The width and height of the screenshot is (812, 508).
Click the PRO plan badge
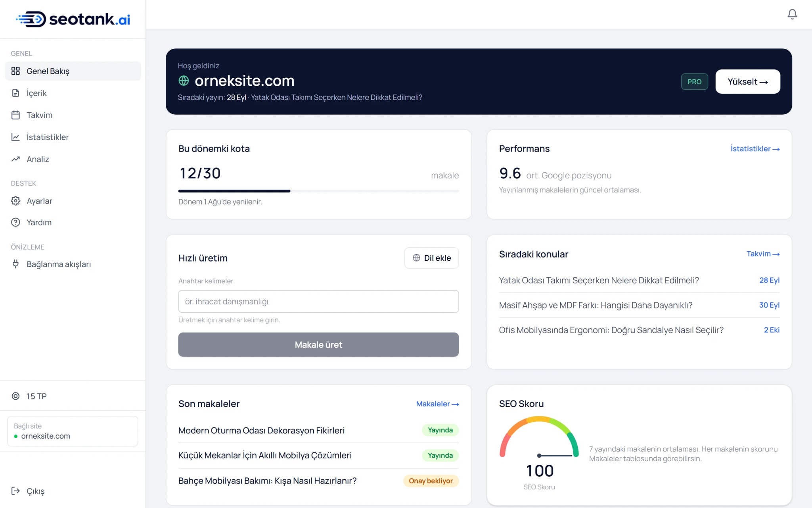click(x=694, y=81)
